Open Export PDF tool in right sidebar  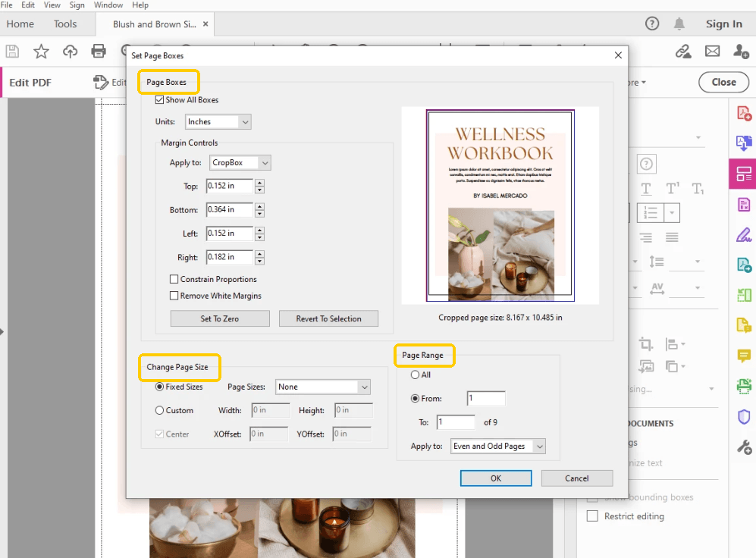click(744, 143)
